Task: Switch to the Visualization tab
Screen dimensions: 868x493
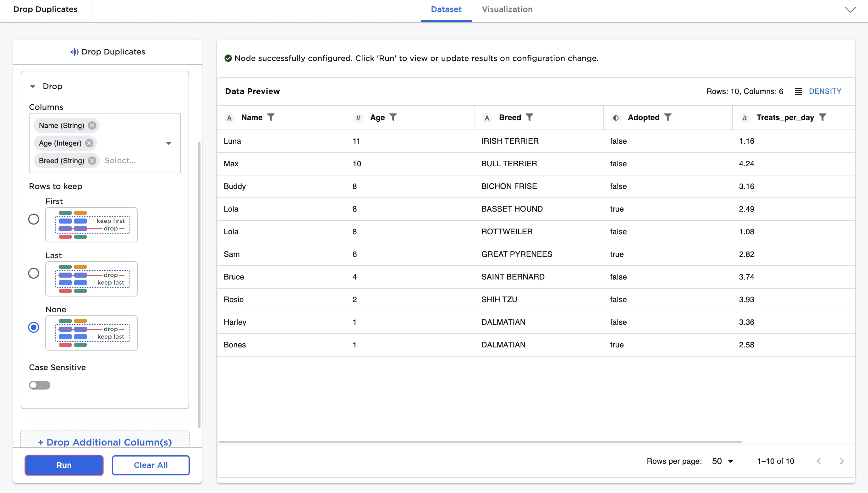Action: coord(507,9)
